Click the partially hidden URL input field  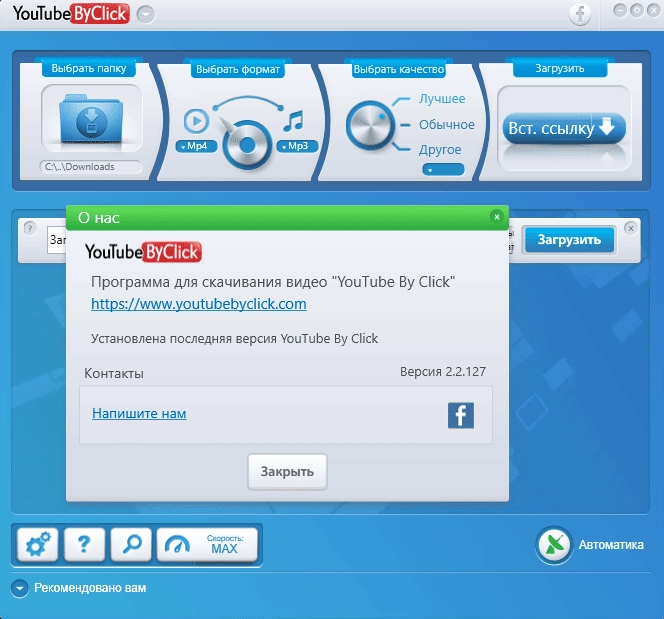57,240
